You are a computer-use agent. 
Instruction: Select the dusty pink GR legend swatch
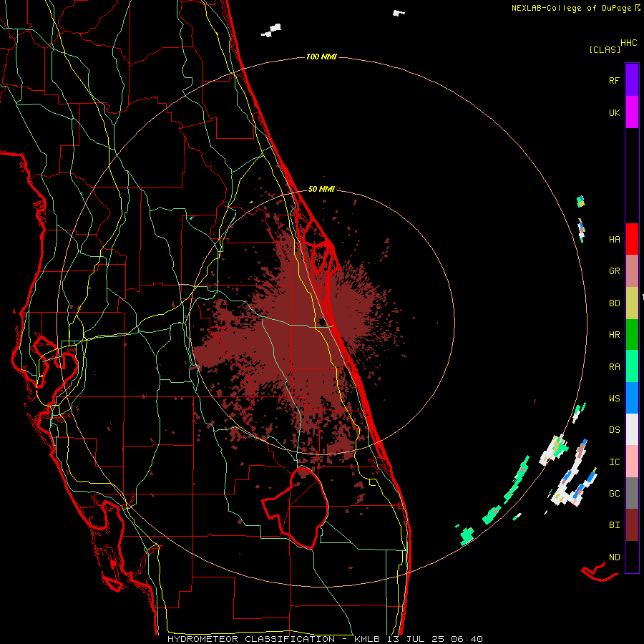tap(632, 270)
